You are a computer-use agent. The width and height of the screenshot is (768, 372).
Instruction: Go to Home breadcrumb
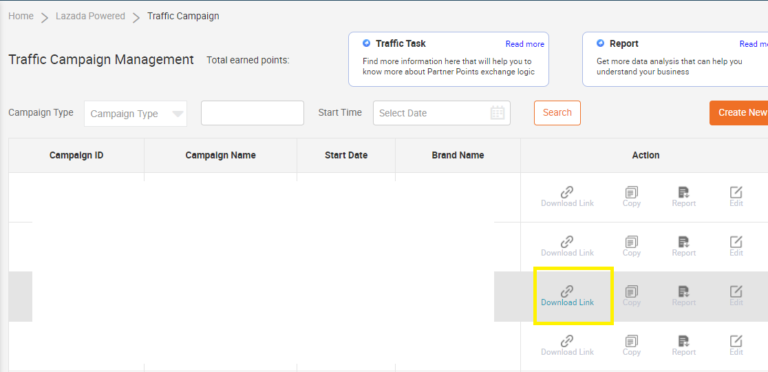(21, 16)
